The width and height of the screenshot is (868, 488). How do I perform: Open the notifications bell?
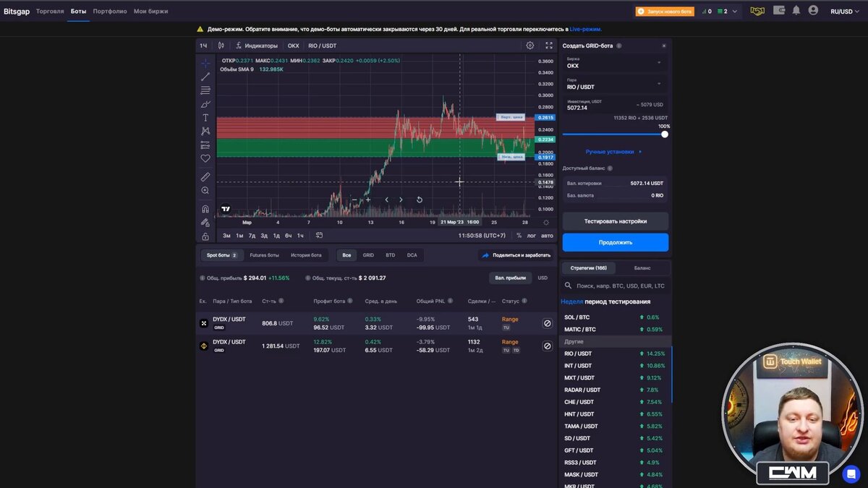[x=796, y=11]
